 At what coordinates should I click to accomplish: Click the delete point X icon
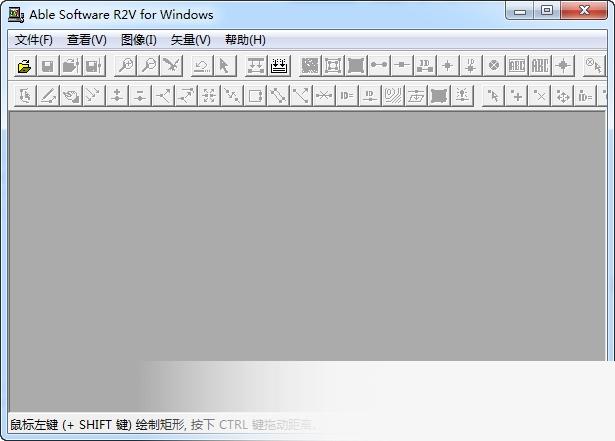click(540, 96)
